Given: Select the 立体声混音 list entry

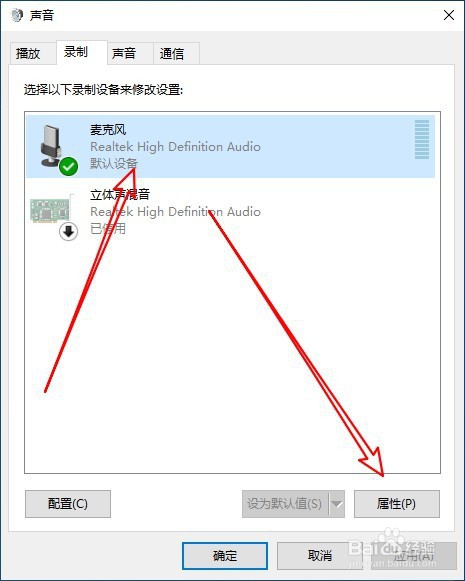Looking at the screenshot, I should (230, 211).
